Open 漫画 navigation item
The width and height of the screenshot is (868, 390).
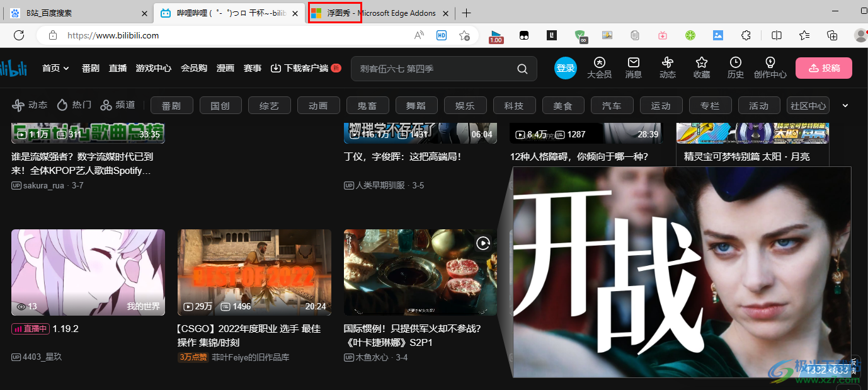click(226, 68)
